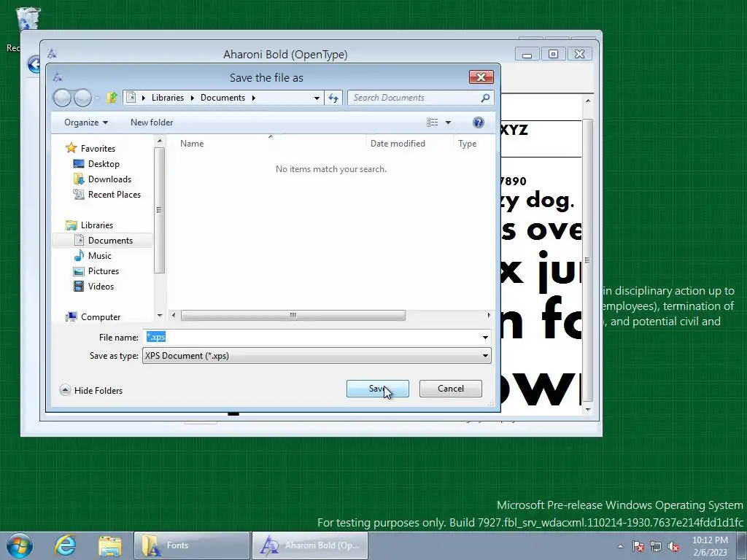The width and height of the screenshot is (747, 560).
Task: Click the file list scroll right arrow
Action: tap(489, 315)
